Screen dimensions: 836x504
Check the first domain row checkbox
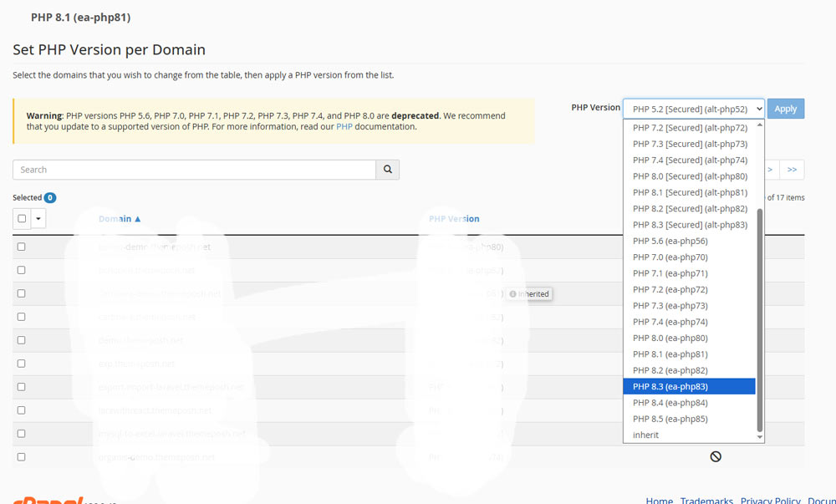(x=21, y=247)
